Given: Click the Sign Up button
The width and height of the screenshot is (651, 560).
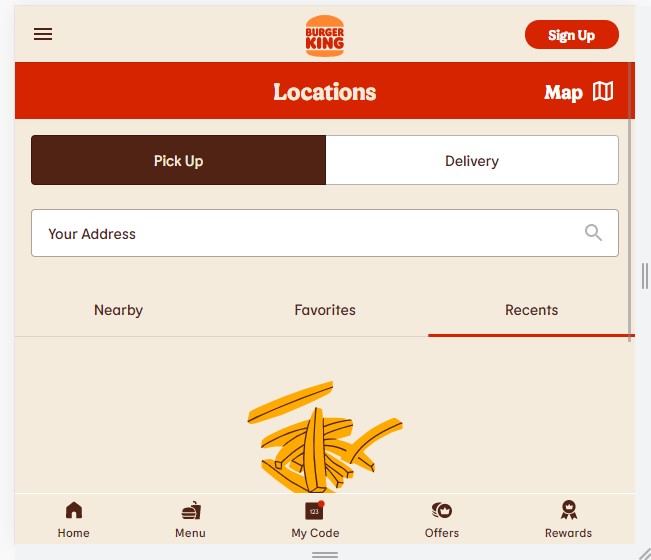Looking at the screenshot, I should click(x=572, y=35).
